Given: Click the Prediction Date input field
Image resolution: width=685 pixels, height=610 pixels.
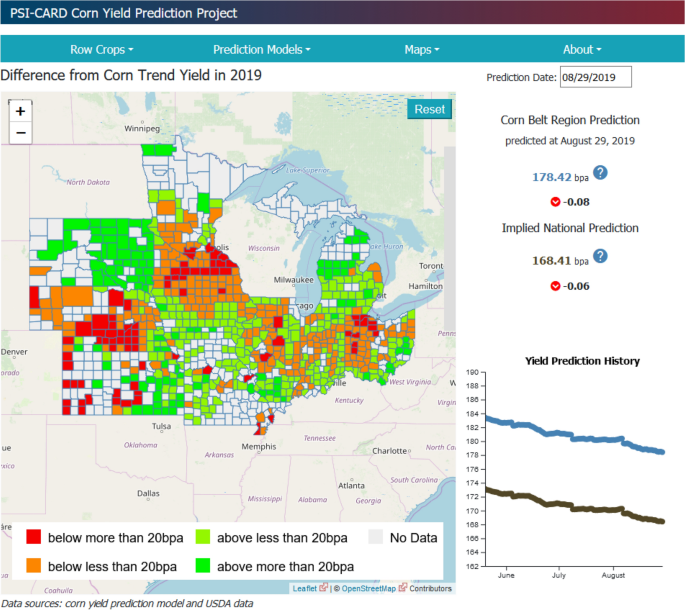Looking at the screenshot, I should [596, 77].
